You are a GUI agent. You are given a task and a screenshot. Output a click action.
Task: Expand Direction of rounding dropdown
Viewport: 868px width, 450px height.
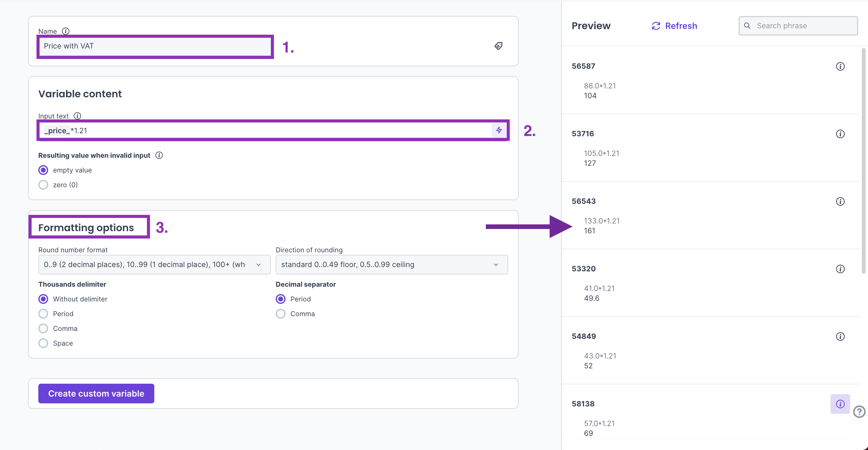[x=392, y=265]
